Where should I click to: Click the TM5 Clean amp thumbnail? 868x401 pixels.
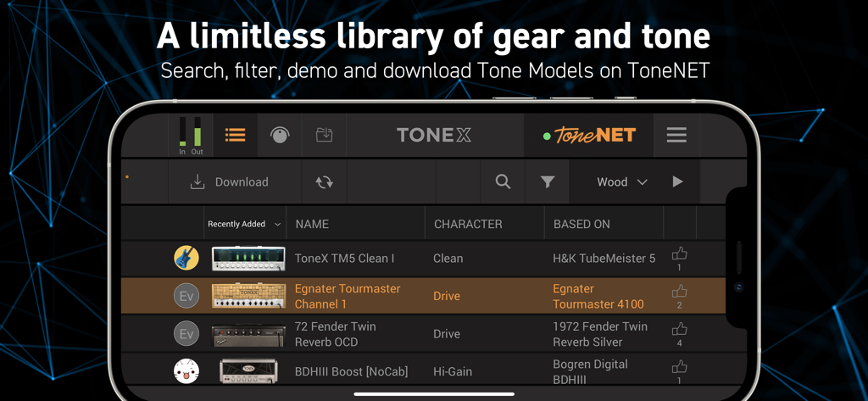[248, 259]
